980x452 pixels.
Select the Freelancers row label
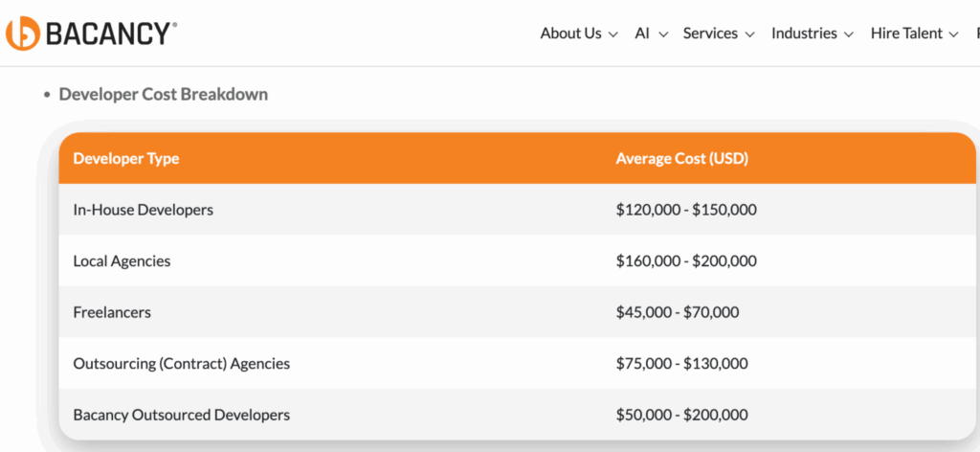coord(112,312)
